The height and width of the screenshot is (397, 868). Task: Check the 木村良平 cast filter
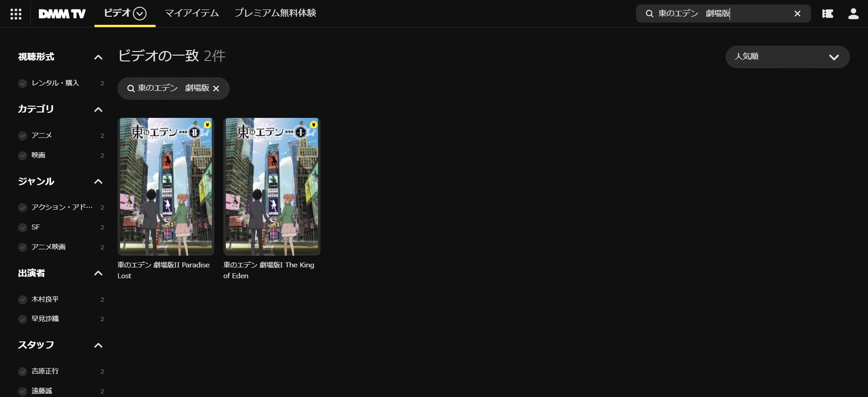23,300
